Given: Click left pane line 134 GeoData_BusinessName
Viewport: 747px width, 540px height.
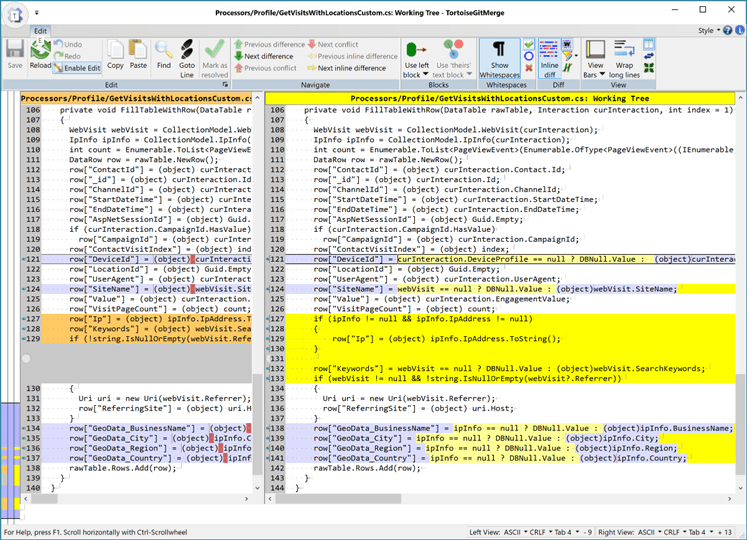Looking at the screenshot, I should 147,428.
